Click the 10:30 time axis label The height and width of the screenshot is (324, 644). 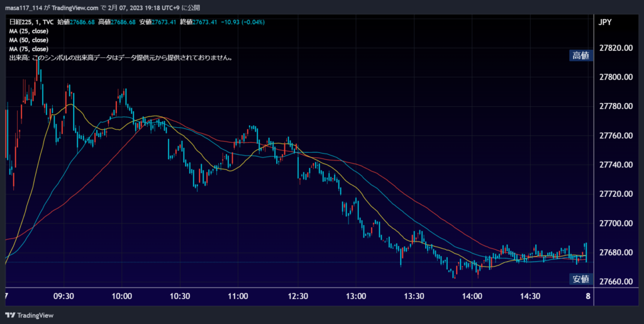point(180,296)
